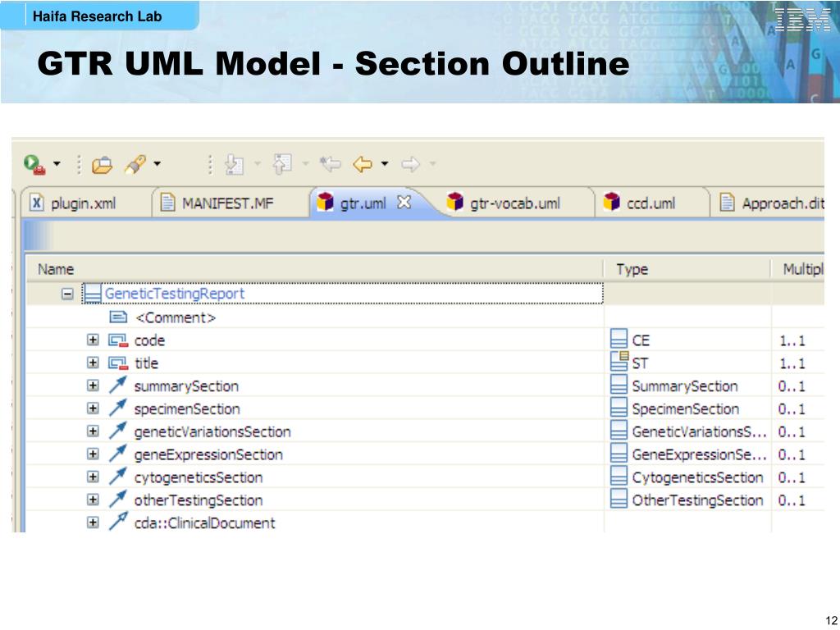Click the 0..1 multiplicity of specimenSection

point(792,409)
